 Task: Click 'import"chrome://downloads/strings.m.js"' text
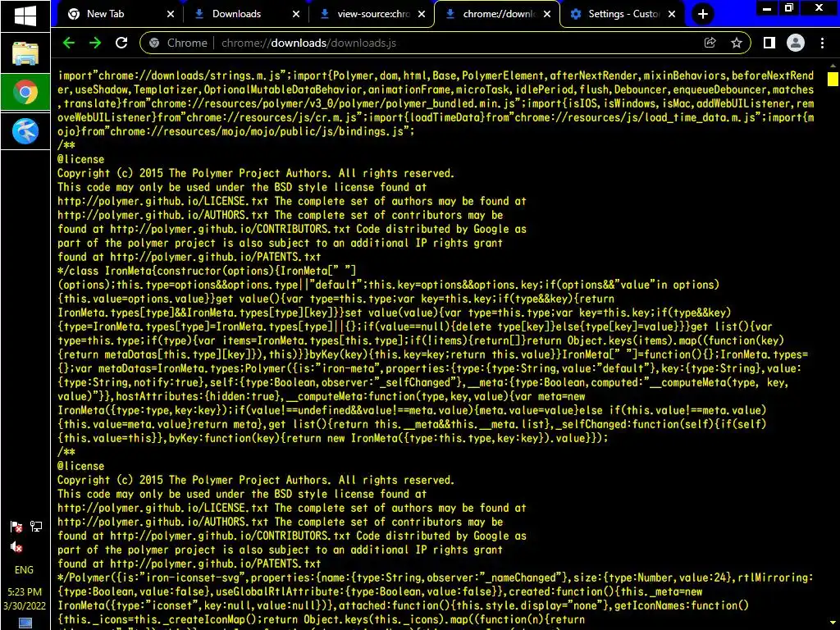pyautogui.click(x=174, y=75)
